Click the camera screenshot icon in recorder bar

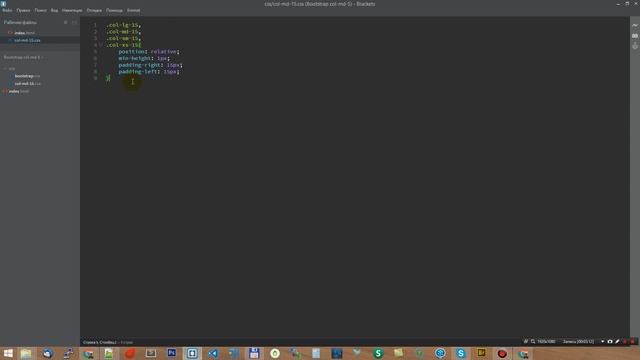pyautogui.click(x=610, y=342)
